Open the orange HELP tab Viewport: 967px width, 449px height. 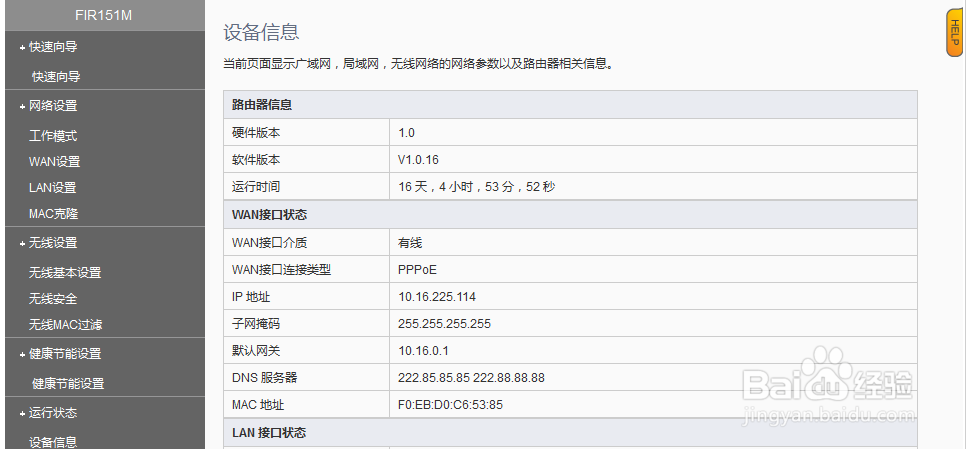(954, 33)
